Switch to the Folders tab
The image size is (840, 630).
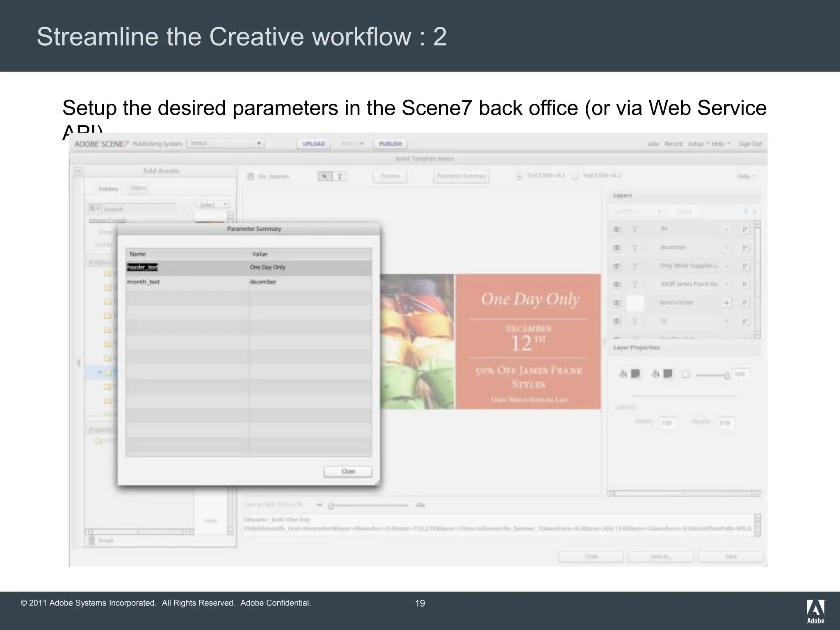click(x=108, y=189)
